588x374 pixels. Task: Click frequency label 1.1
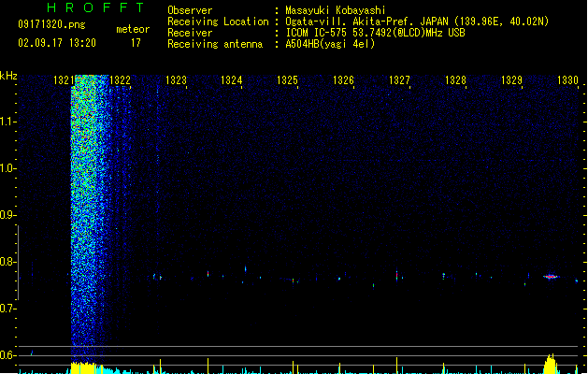tap(7, 122)
